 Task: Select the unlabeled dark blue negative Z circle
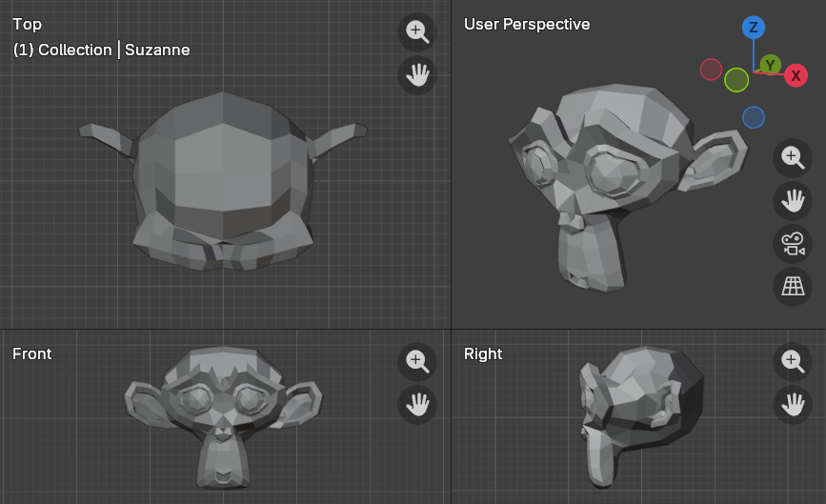click(x=754, y=117)
